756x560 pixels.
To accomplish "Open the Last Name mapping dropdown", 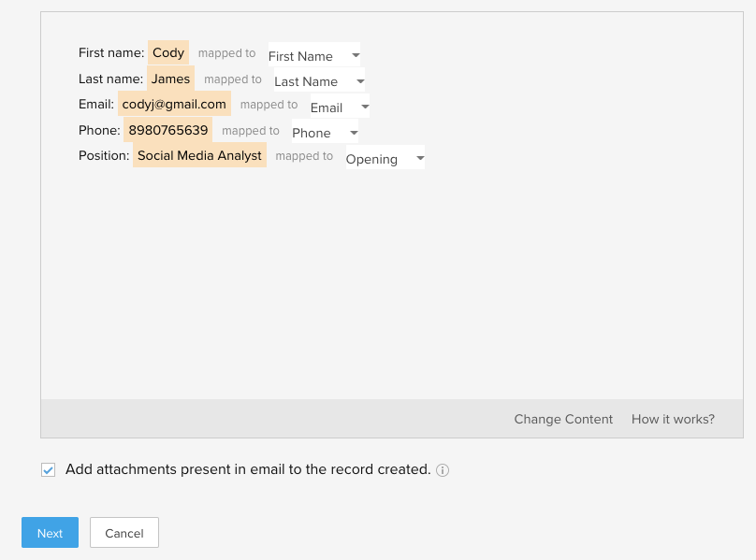I will click(319, 81).
